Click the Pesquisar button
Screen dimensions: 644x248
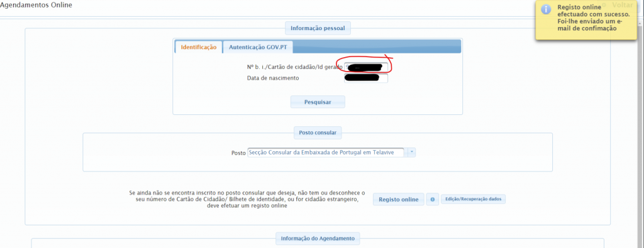(x=318, y=102)
